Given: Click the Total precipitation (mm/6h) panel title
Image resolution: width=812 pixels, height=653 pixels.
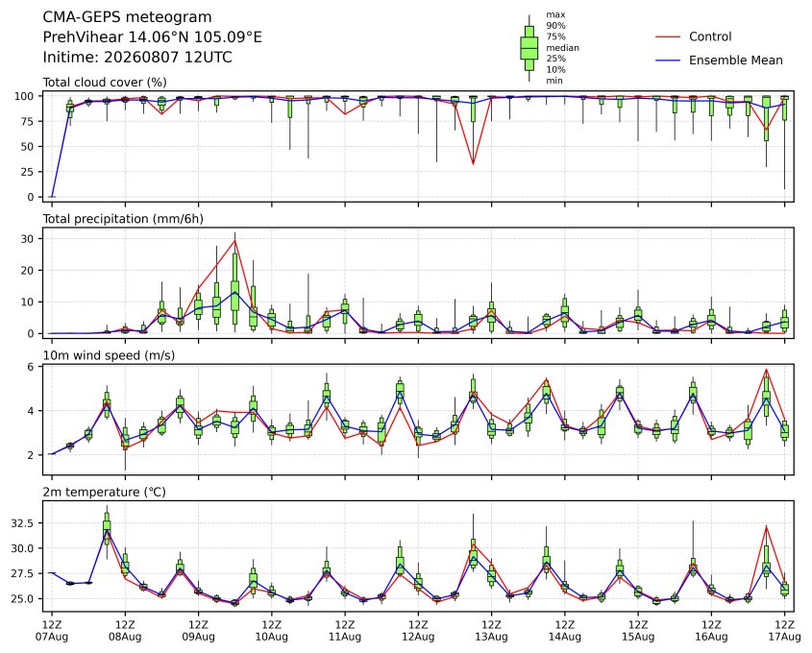Looking at the screenshot, I should coord(123,219).
